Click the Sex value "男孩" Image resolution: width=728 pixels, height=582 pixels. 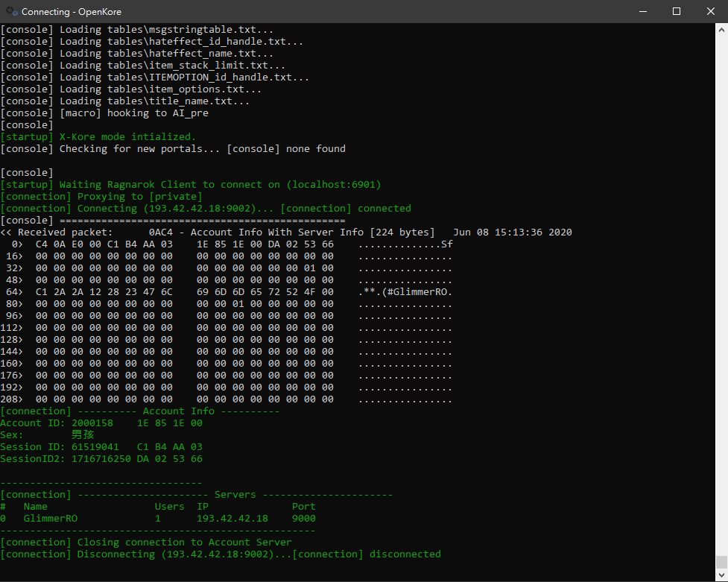(x=83, y=435)
